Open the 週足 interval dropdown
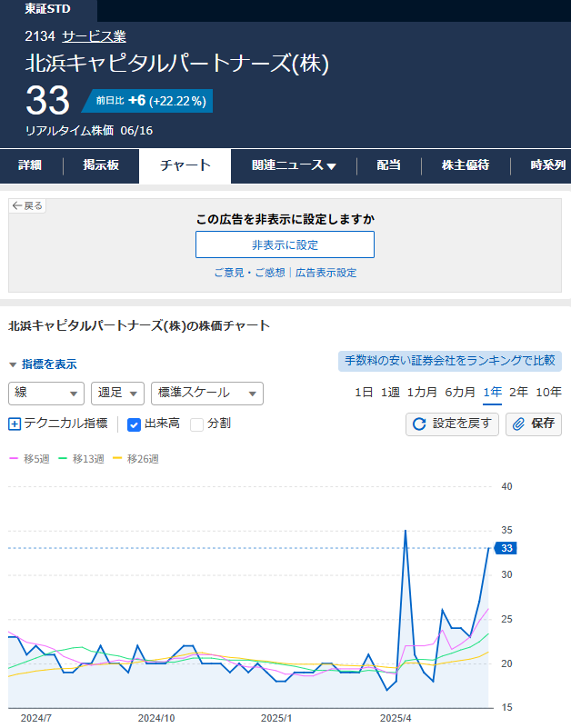The image size is (571, 728). click(117, 394)
